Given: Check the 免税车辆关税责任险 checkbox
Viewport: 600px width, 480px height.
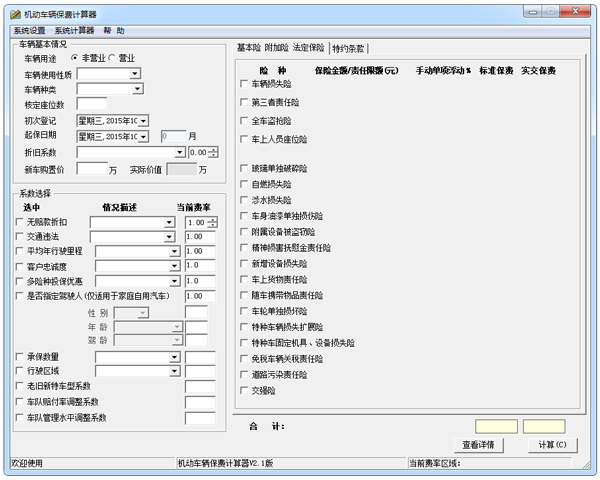Looking at the screenshot, I should coord(244,359).
